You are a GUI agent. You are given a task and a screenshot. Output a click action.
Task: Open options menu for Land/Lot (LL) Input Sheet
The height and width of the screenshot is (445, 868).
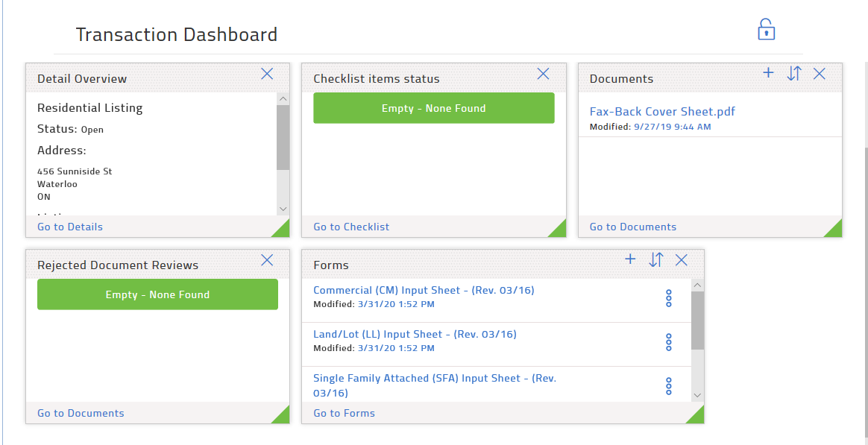coord(668,341)
